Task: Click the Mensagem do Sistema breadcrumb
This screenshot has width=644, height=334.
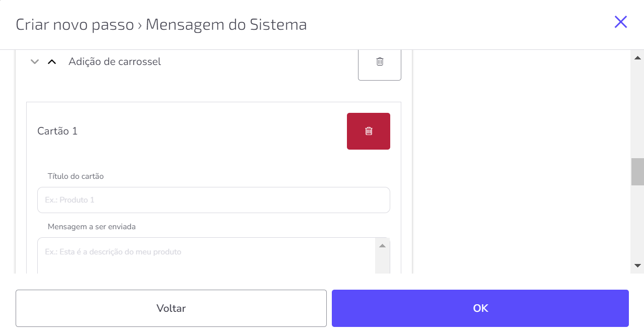Action: click(226, 24)
